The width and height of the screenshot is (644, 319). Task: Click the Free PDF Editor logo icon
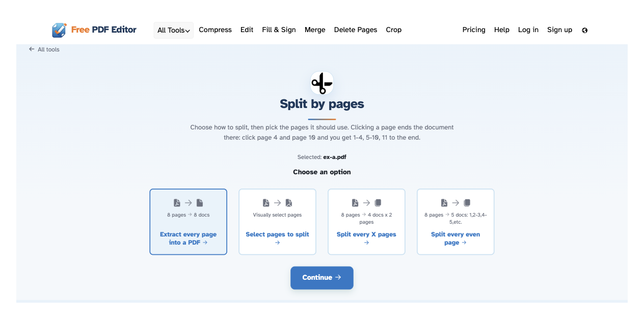59,30
